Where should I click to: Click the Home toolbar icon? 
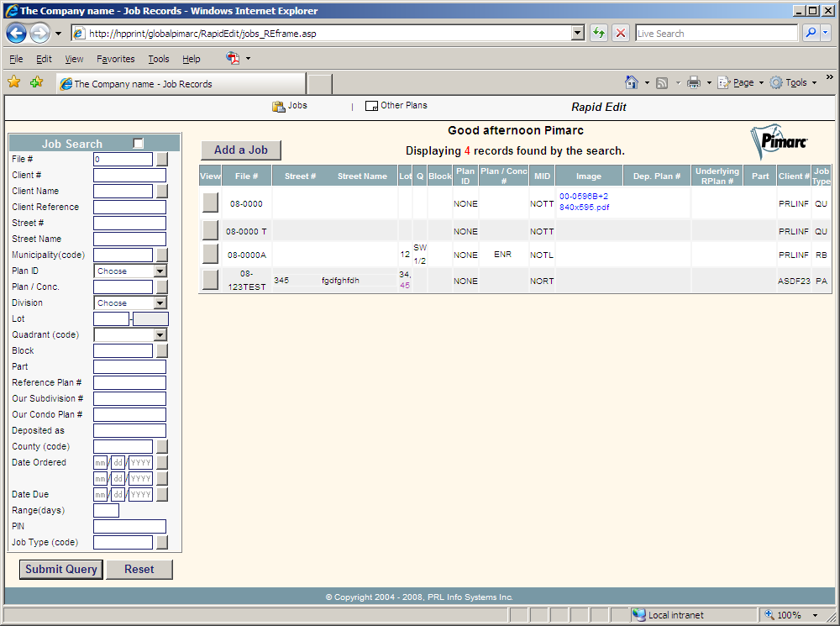(632, 82)
